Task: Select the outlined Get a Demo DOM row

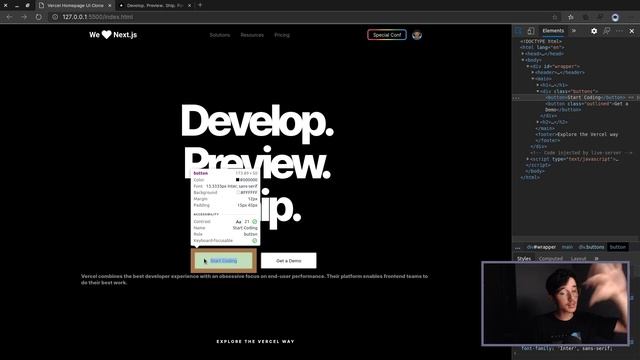Action: pos(587,107)
